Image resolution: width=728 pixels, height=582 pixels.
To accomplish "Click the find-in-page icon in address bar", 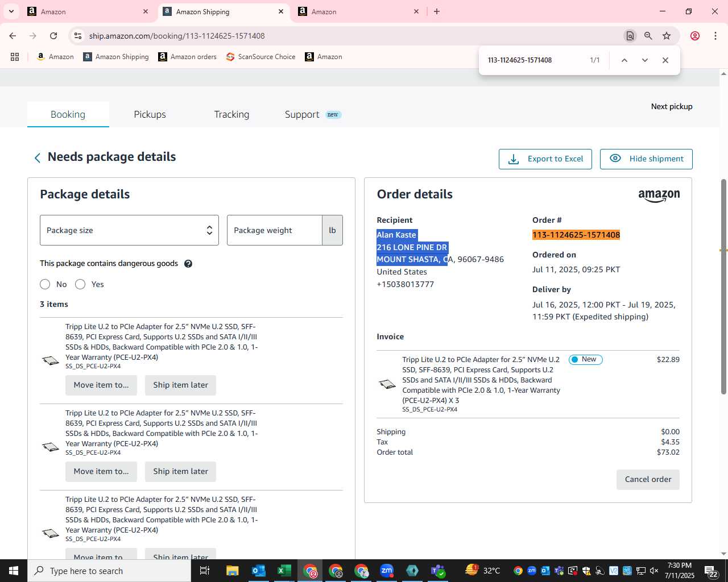I will (x=630, y=36).
